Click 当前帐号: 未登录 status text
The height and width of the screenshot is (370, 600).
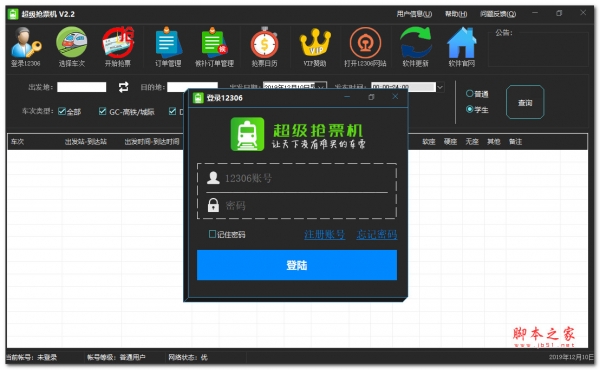[x=31, y=357]
